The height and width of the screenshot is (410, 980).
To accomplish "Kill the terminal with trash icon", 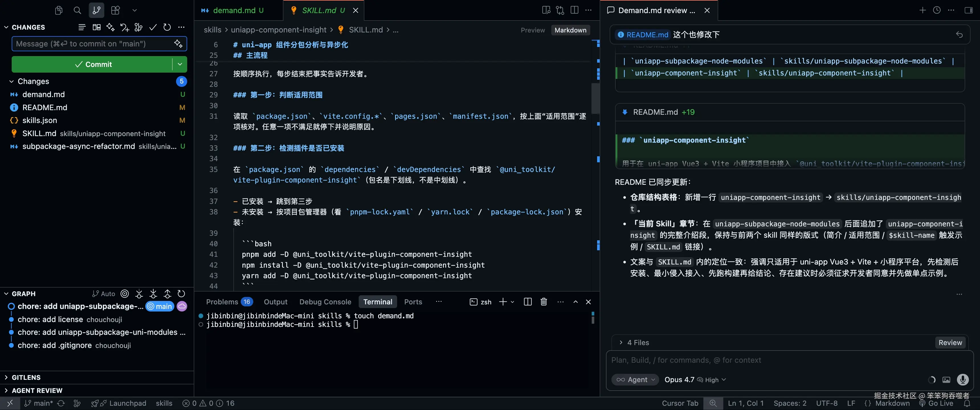I will (x=544, y=302).
